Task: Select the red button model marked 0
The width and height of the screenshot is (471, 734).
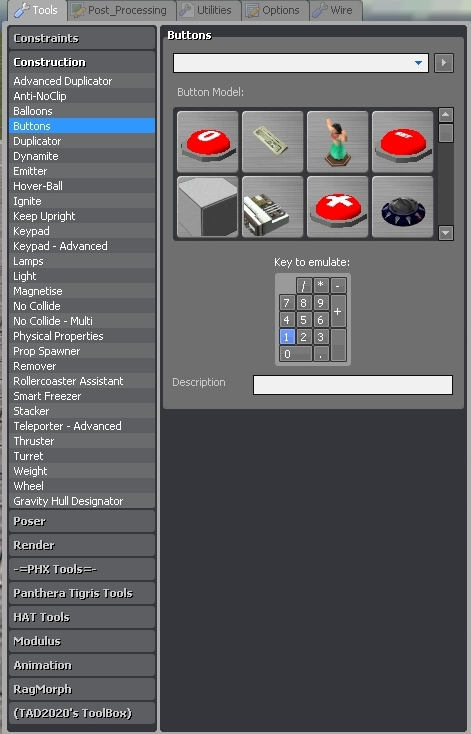Action: coord(208,142)
